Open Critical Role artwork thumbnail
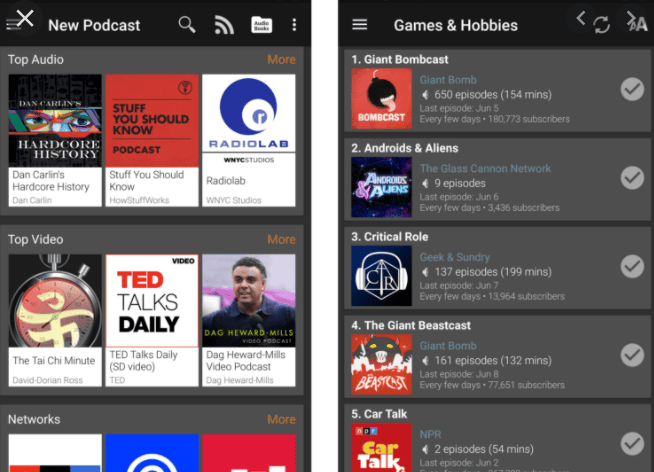This screenshot has height=472, width=654. click(x=381, y=276)
